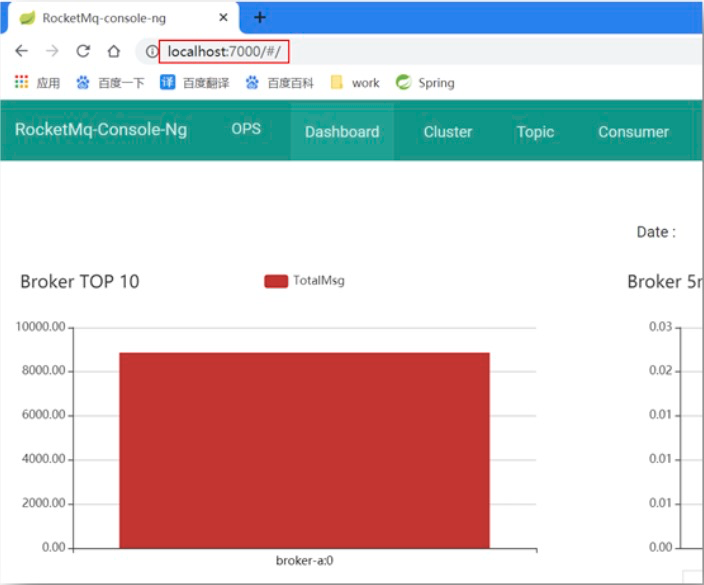Go to the browser home page icon
The width and height of the screenshot is (704, 585).
tap(114, 51)
